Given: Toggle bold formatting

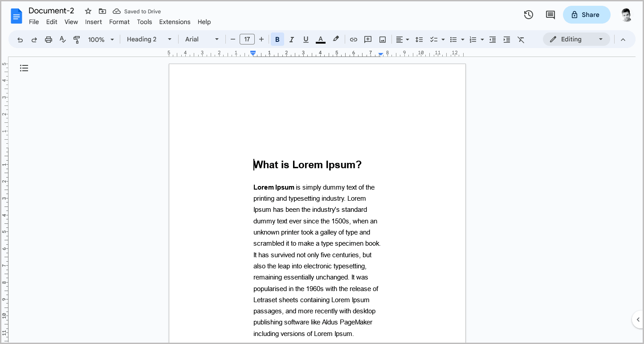Looking at the screenshot, I should coord(277,39).
